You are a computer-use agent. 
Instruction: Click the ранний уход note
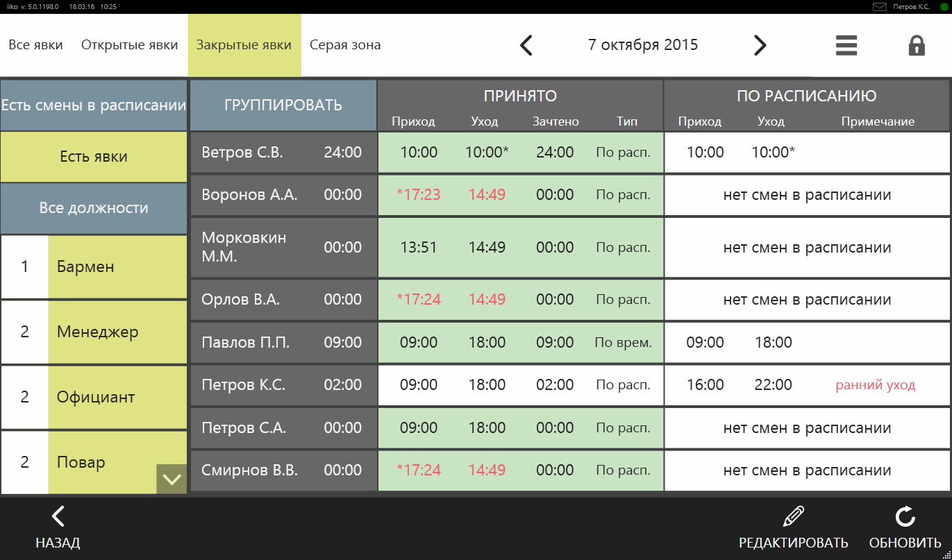tap(875, 385)
